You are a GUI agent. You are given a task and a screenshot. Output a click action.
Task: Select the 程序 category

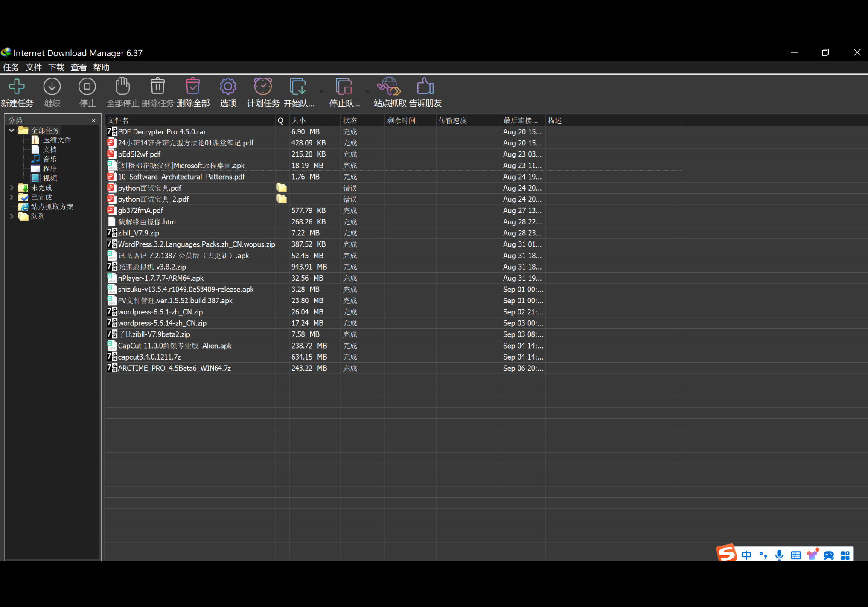[x=50, y=168]
